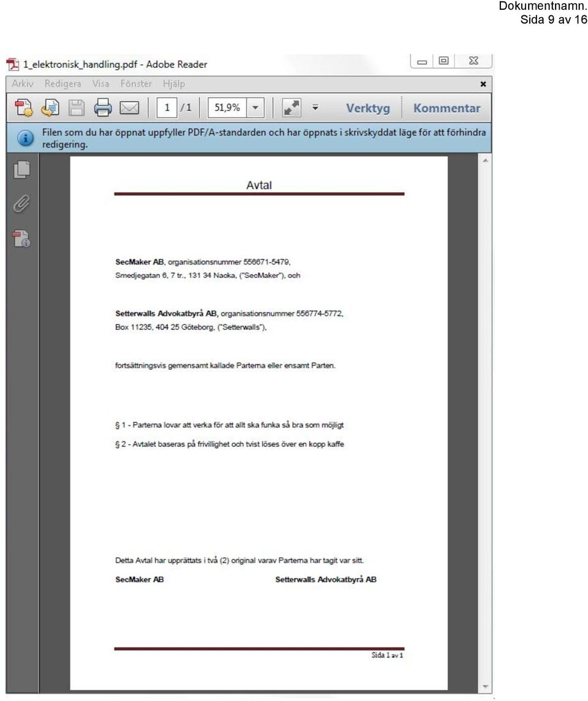This screenshot has width=588, height=701.
Task: Open the Verktyg pane
Action: coord(368,108)
